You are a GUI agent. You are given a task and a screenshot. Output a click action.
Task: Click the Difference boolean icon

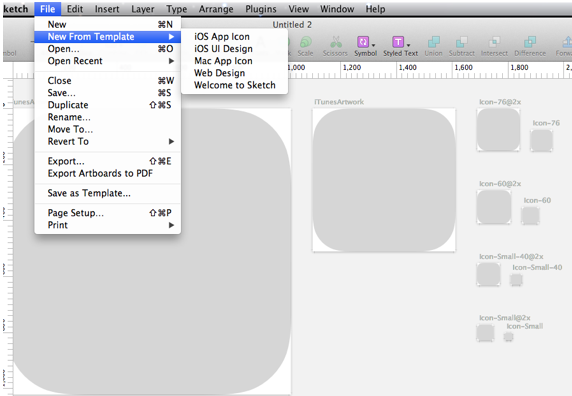coord(530,42)
